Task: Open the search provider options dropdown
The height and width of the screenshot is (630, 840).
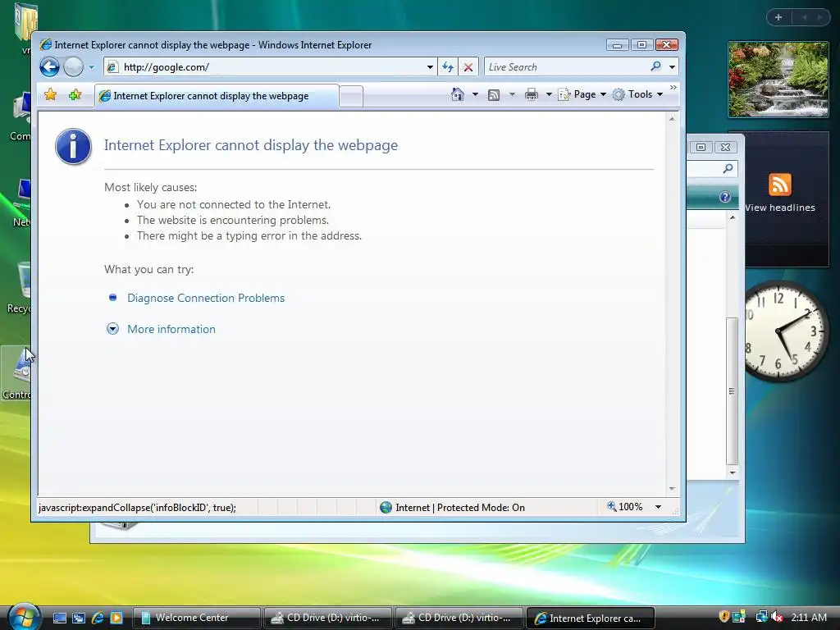Action: [x=672, y=67]
